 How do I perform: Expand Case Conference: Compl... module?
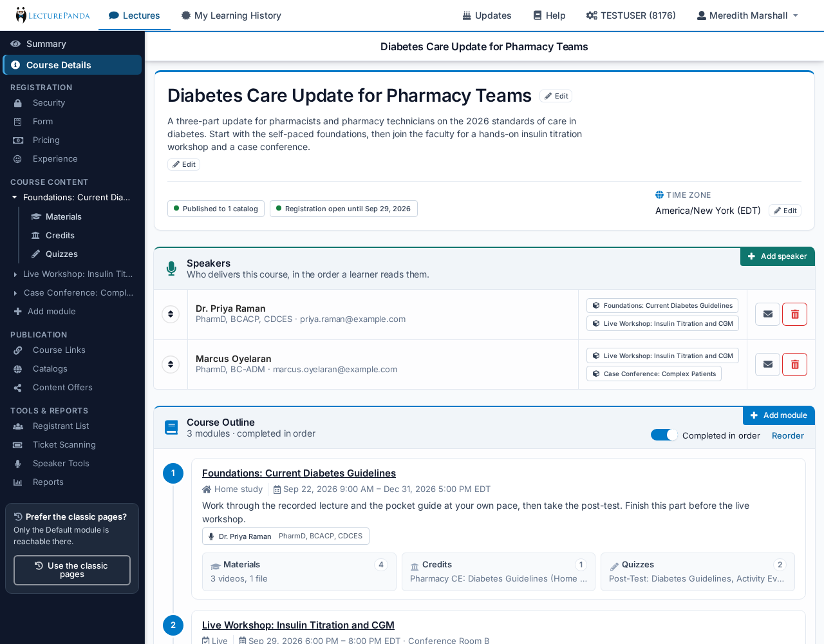[15, 293]
